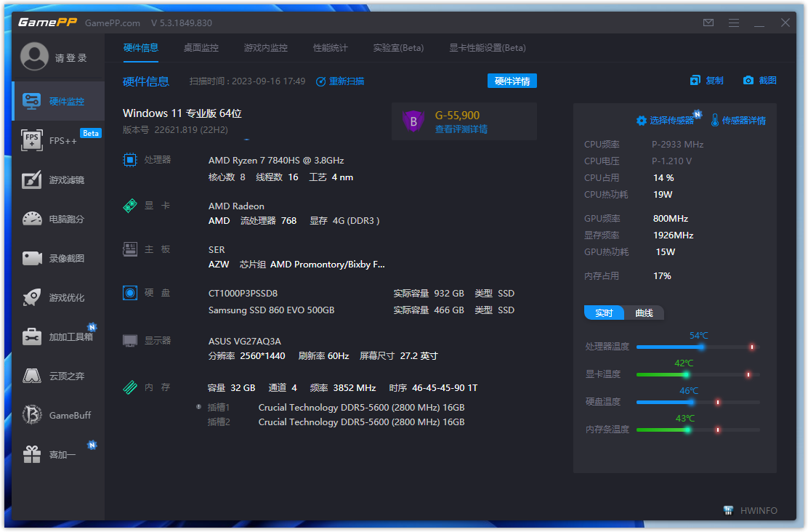Switch to the 显卡性能设置(Beta) tab
The width and height of the screenshot is (808, 532).
tap(488, 48)
